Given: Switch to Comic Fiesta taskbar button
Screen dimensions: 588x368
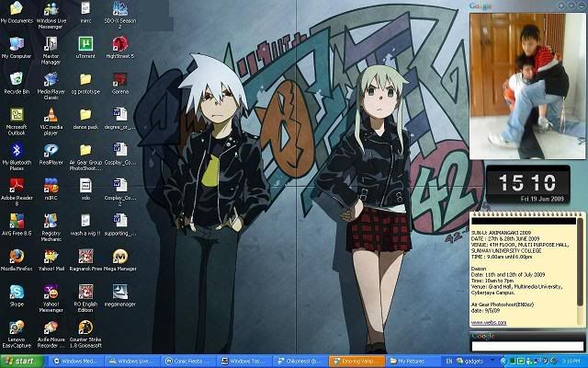Looking at the screenshot, I should pyautogui.click(x=187, y=362).
